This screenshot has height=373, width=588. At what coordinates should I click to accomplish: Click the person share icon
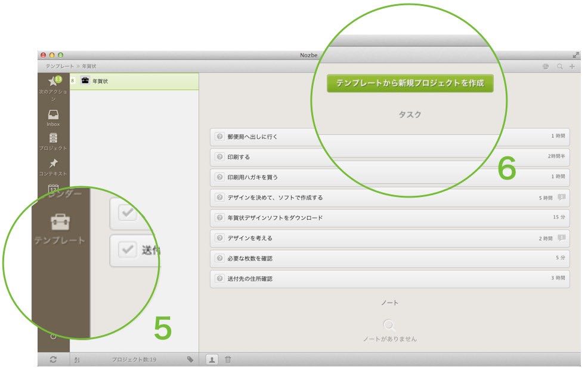coord(212,359)
